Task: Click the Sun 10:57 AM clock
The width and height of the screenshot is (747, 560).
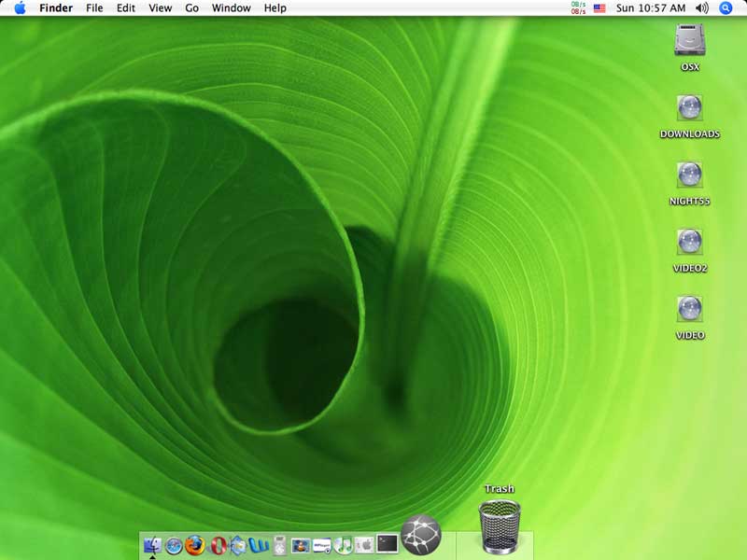Action: [x=651, y=8]
